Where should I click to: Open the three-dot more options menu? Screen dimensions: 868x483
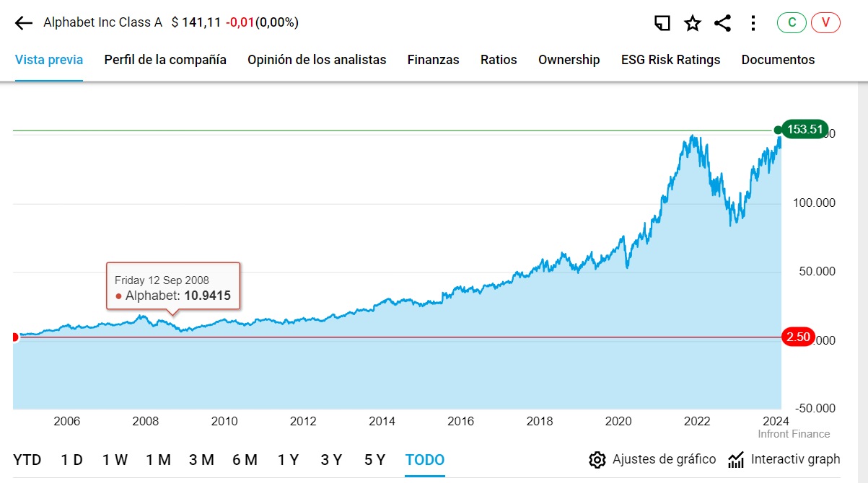[x=753, y=23]
